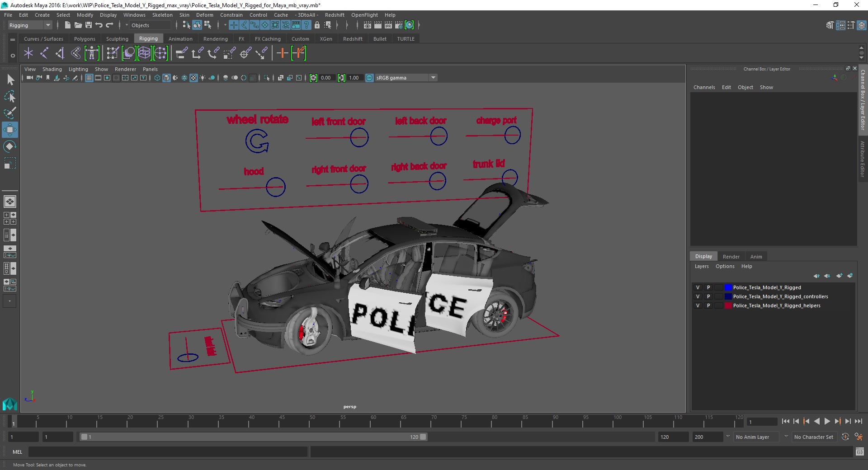Open the shelf options gear menu
The height and width of the screenshot is (470, 868).
[13, 56]
